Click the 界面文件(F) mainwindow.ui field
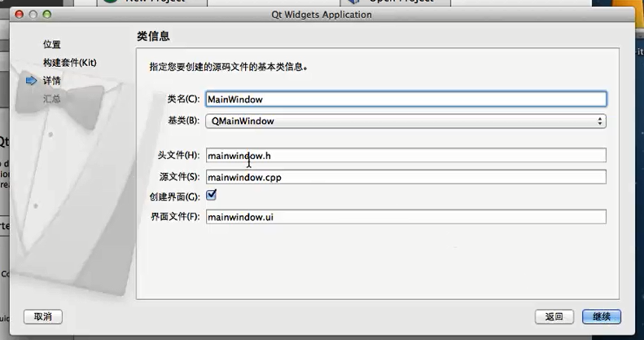Screen dimensions: 644x340 [x=405, y=217]
